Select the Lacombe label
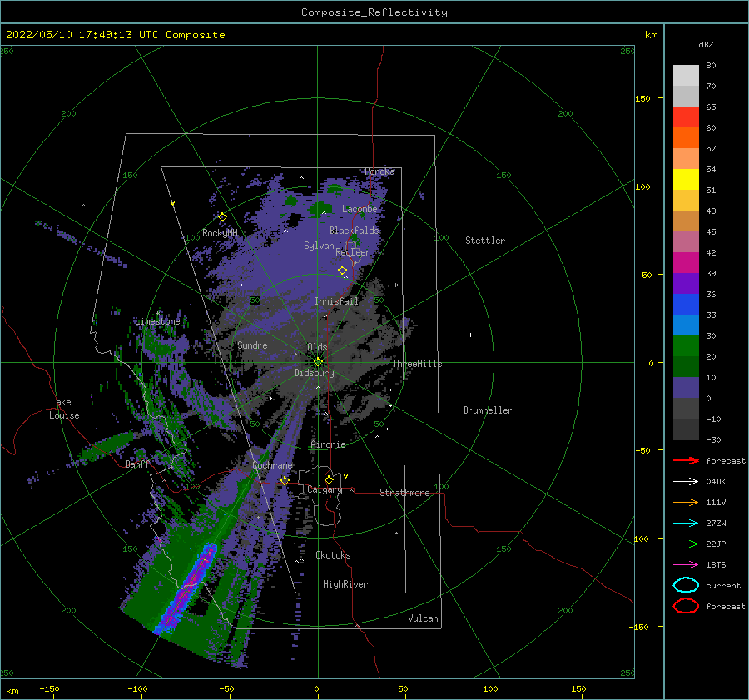This screenshot has height=700, width=749. coord(360,209)
